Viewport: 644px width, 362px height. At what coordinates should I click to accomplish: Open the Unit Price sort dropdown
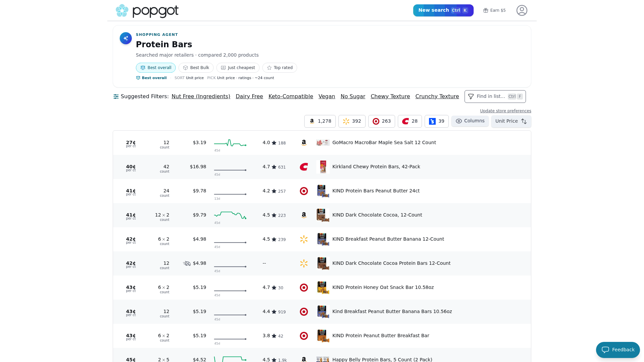pos(511,121)
